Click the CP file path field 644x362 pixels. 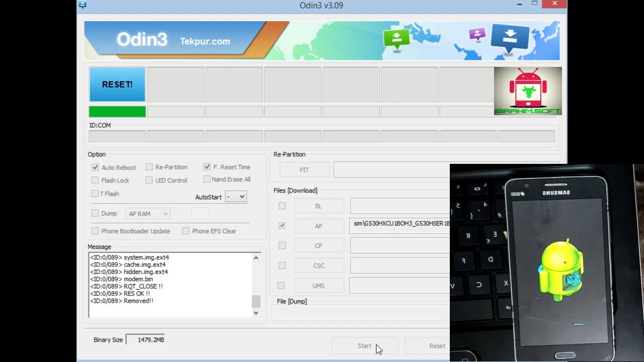click(x=400, y=245)
